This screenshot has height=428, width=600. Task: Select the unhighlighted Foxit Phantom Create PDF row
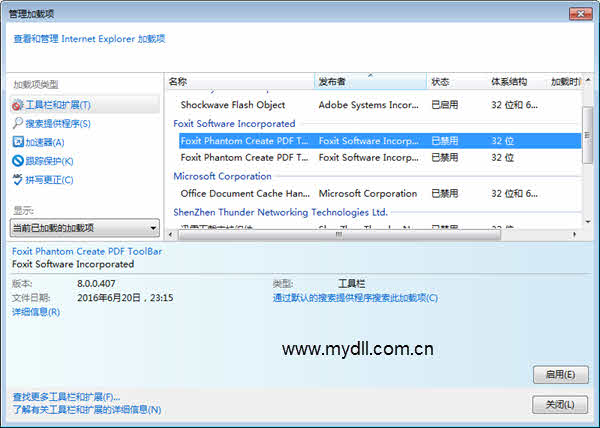point(380,158)
